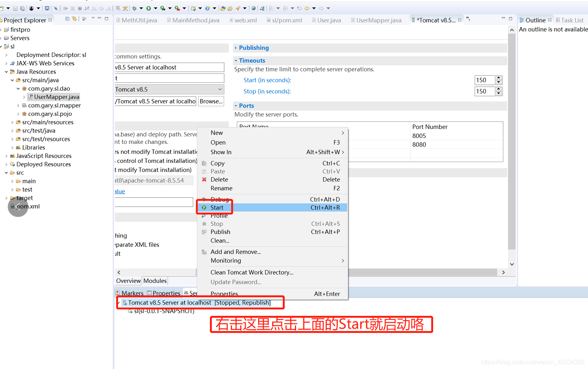The width and height of the screenshot is (588, 369).
Task: Switch to the UserMapper.java editor tab
Action: point(376,20)
